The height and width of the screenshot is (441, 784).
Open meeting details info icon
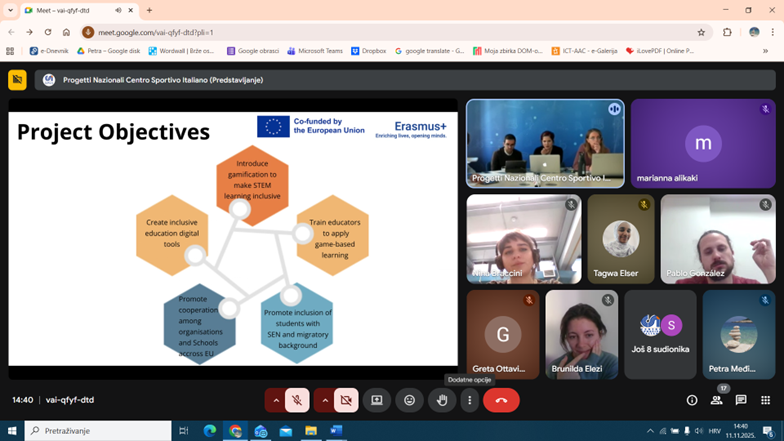692,400
